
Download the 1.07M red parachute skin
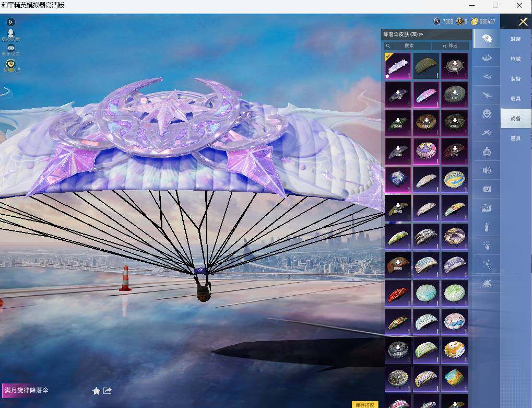tap(454, 151)
